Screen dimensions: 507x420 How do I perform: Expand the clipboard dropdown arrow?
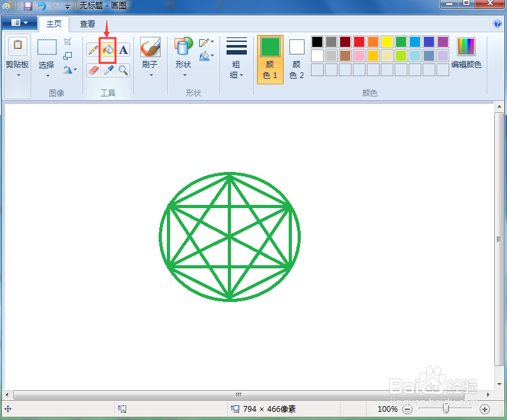point(18,75)
